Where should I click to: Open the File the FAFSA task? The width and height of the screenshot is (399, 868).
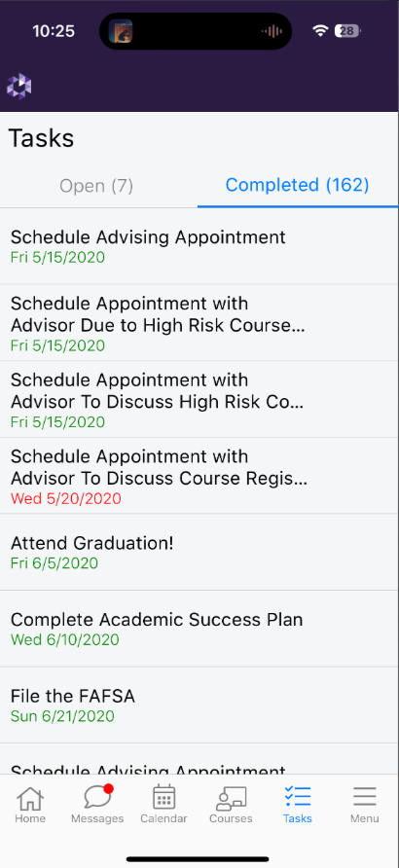pyautogui.click(x=199, y=705)
